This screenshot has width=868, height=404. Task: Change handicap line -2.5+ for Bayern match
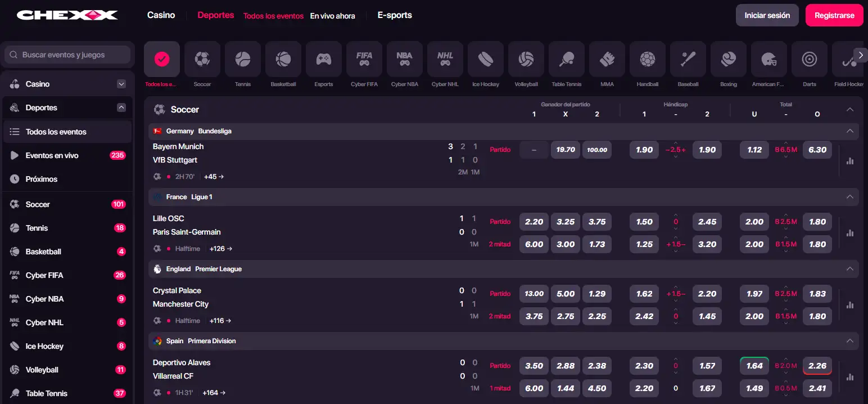[x=676, y=150]
